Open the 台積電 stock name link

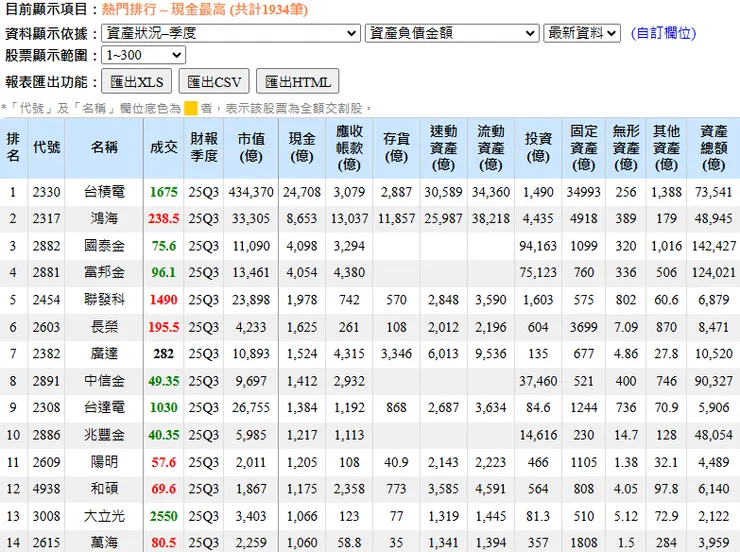tap(104, 192)
